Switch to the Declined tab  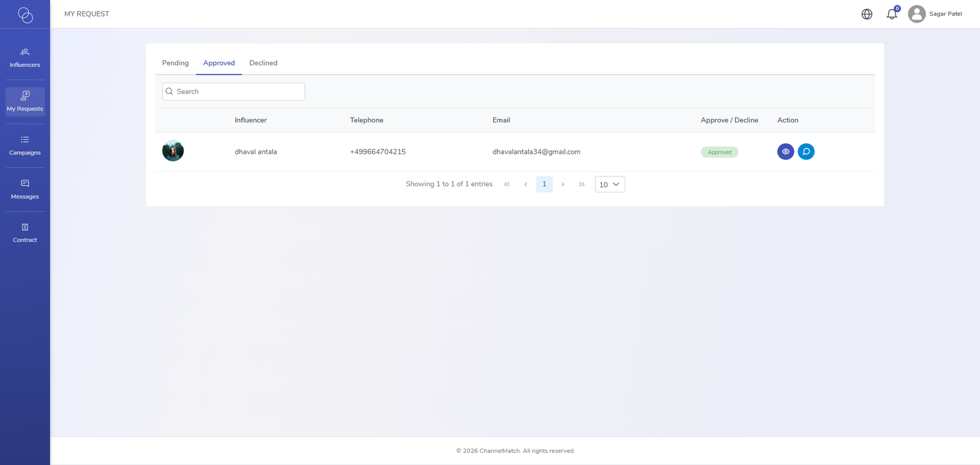coord(263,63)
